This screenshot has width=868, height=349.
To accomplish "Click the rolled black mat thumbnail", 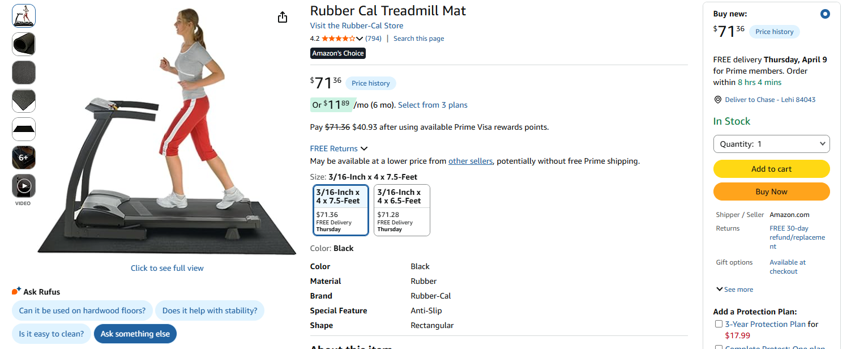I will [23, 44].
